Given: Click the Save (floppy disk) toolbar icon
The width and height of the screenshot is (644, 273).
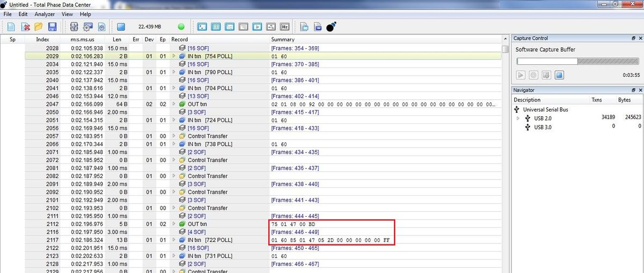Looking at the screenshot, I should [53, 26].
